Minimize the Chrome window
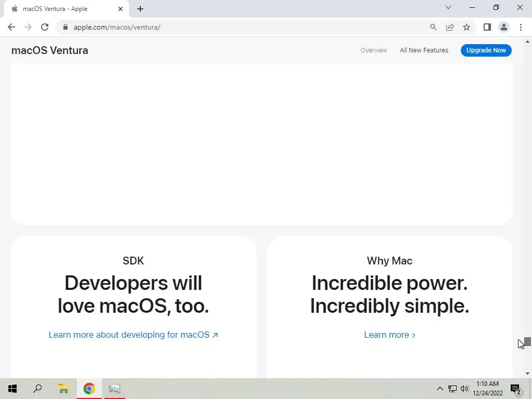This screenshot has height=399, width=532. click(x=472, y=7)
